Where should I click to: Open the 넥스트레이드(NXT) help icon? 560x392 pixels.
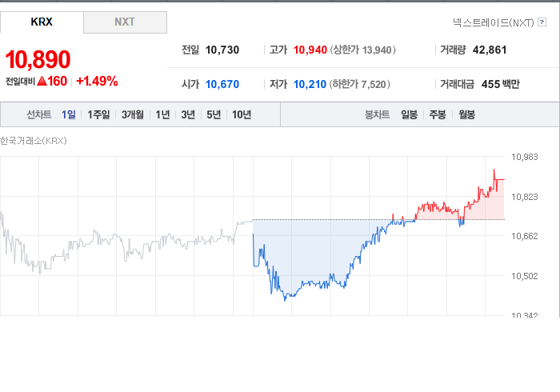542,22
